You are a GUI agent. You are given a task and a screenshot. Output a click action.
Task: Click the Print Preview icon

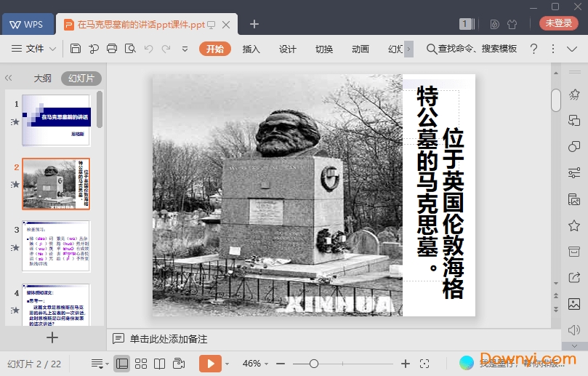coord(130,49)
